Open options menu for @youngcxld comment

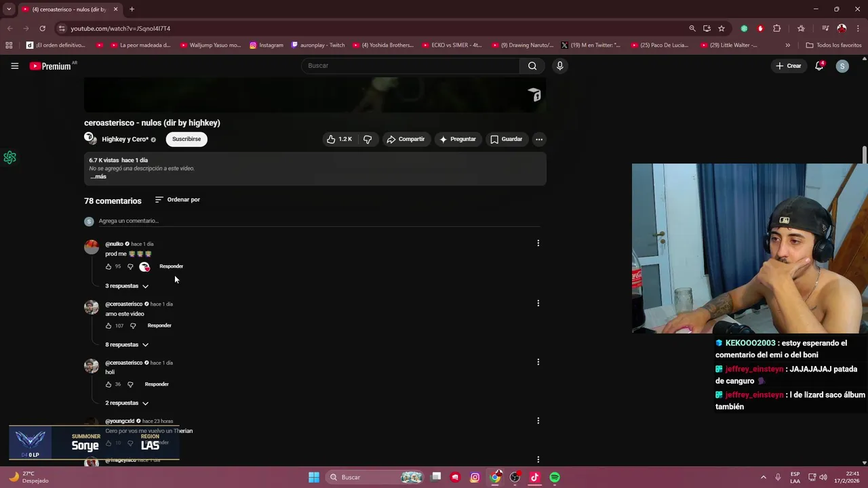tap(538, 421)
